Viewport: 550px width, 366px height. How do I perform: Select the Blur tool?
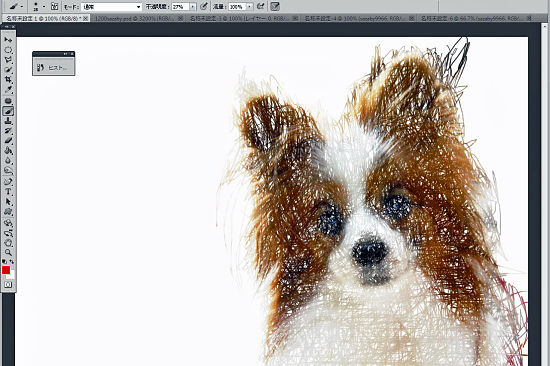tap(8, 161)
